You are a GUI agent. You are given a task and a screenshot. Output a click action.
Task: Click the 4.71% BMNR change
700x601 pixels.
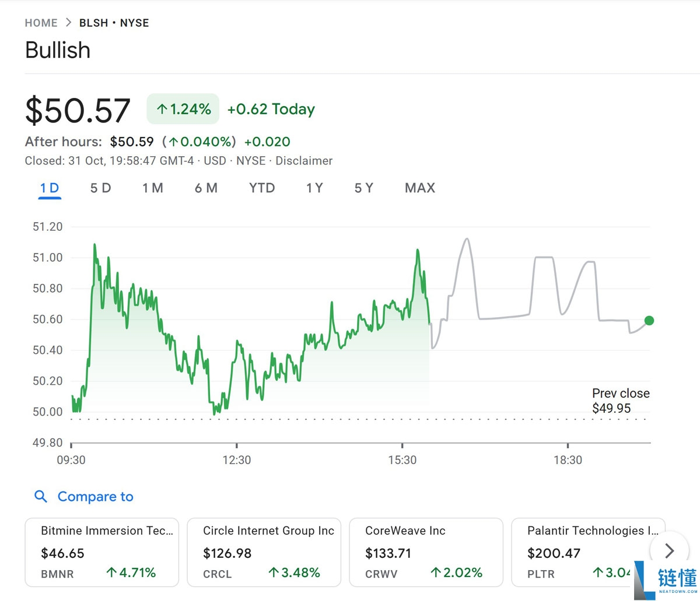click(131, 573)
